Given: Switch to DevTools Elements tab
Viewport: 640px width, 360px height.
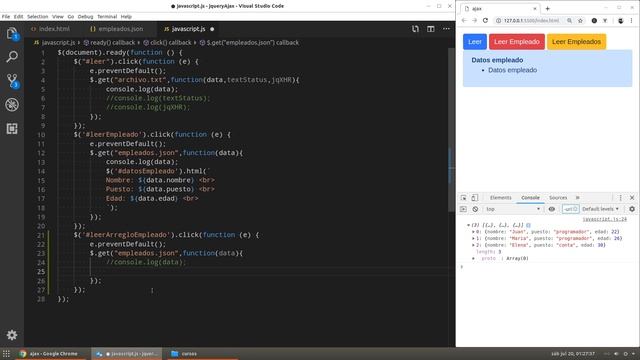Looking at the screenshot, I should [x=500, y=198].
